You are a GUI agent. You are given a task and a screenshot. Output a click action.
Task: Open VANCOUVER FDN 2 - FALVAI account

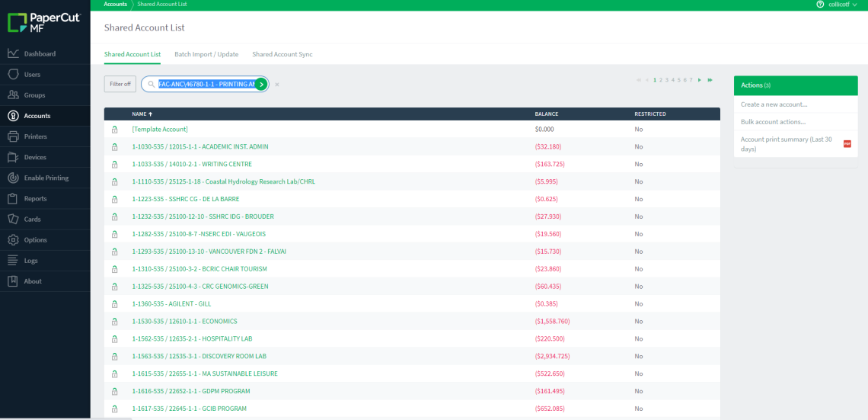[209, 252]
